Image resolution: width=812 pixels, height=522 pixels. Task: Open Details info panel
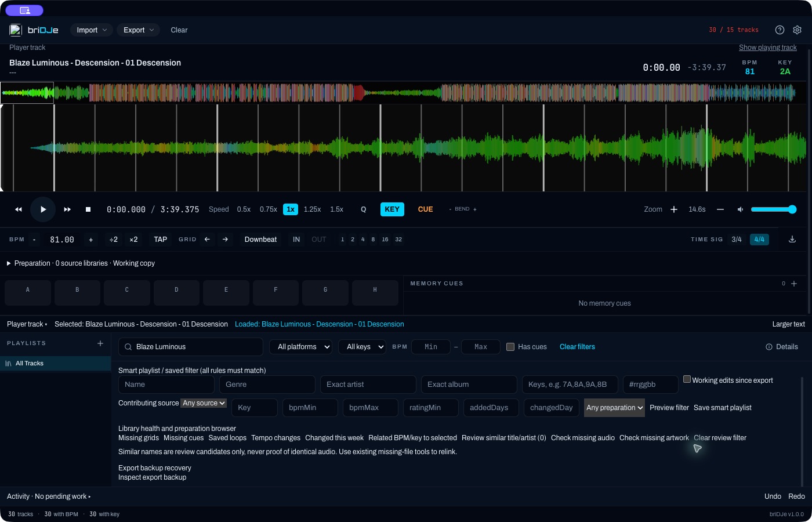point(782,347)
